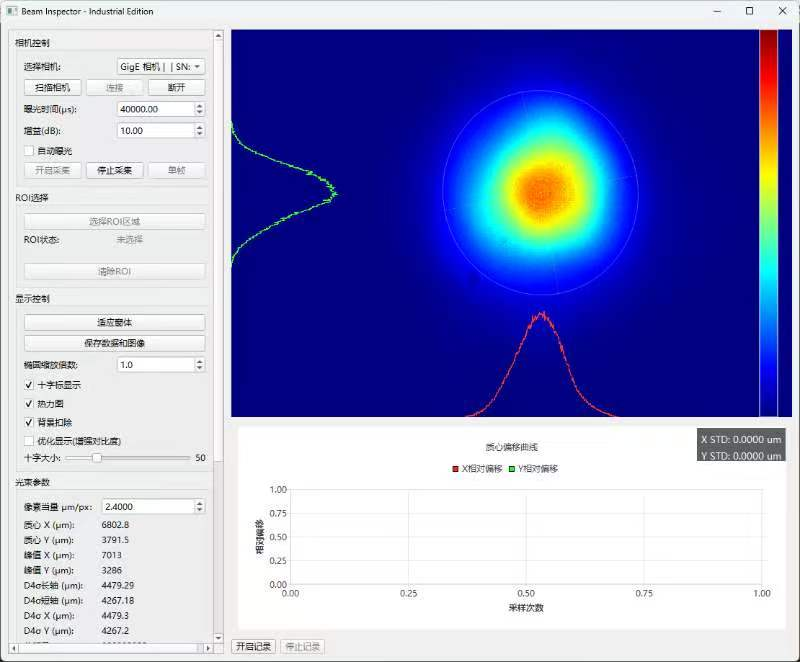
Task: Click the D4σ长轴 value 4479.29
Action: [x=118, y=585]
